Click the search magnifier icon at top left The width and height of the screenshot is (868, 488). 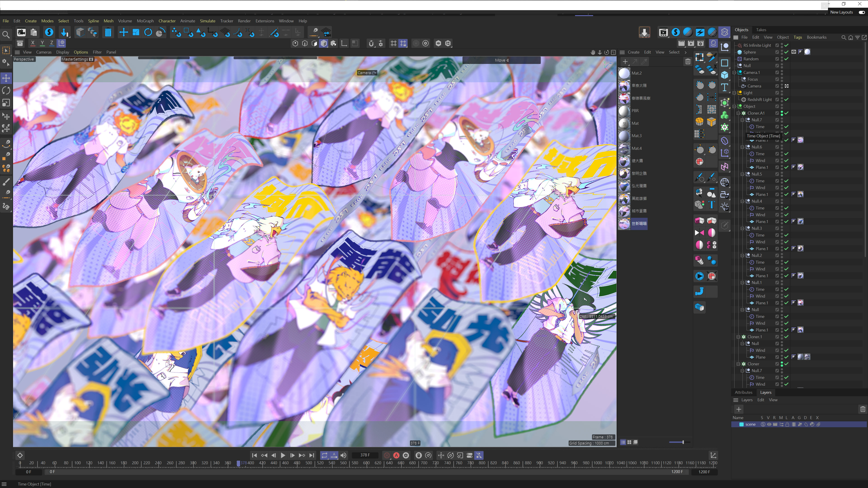click(x=6, y=34)
